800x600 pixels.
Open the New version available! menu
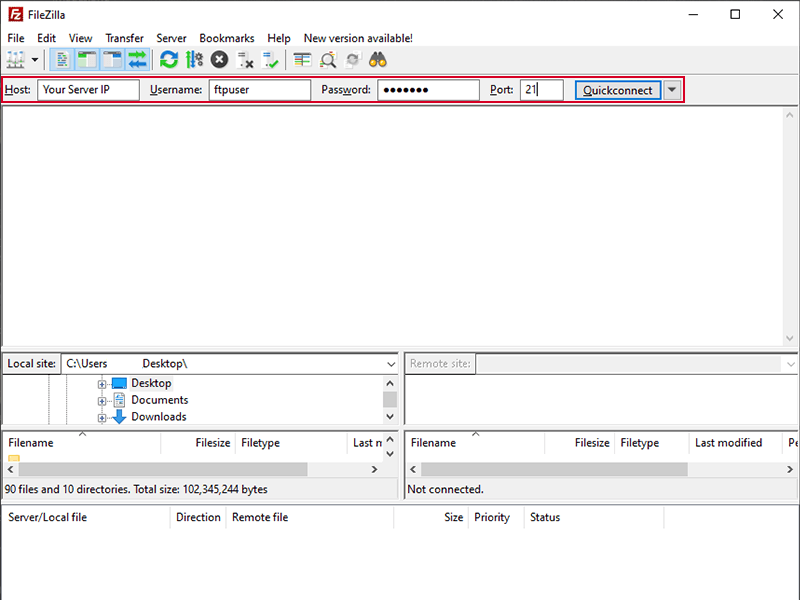(358, 38)
